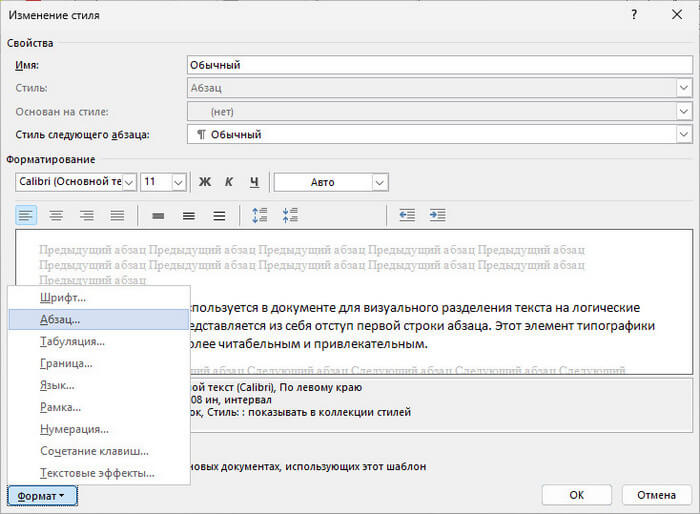Open the disabled Стиль Абзац dropdown arrow
This screenshot has height=514, width=700.
click(683, 88)
